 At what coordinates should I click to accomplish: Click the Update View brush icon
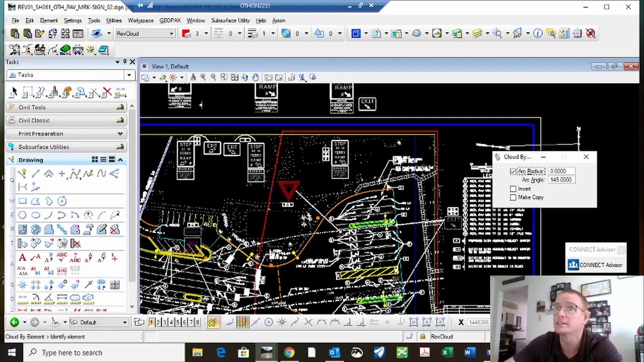tap(193, 77)
